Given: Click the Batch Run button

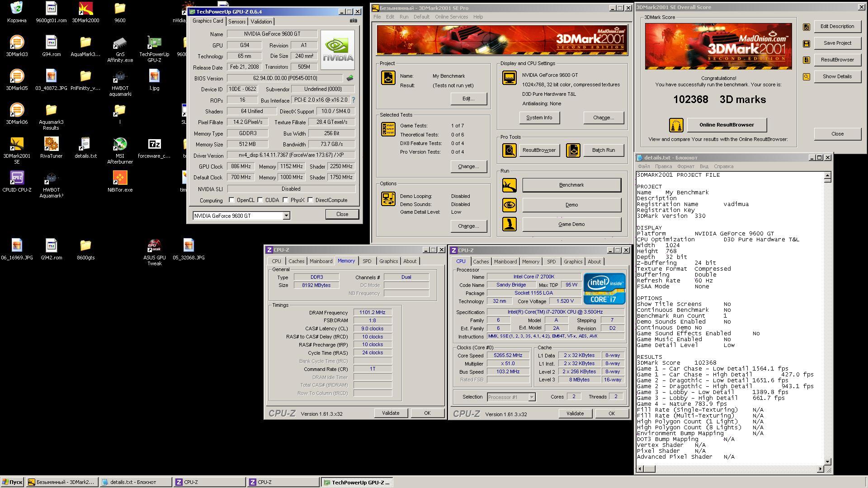Looking at the screenshot, I should tap(604, 150).
